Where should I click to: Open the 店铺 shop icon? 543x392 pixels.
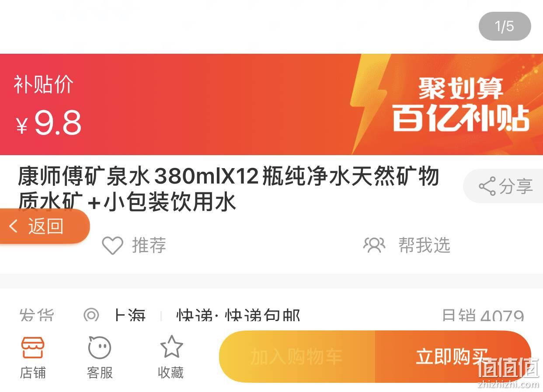coord(33,347)
